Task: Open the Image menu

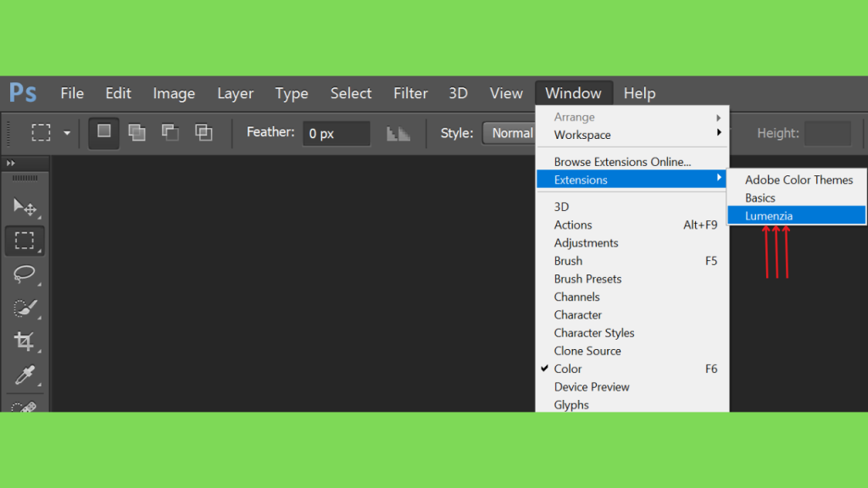Action: pyautogui.click(x=174, y=93)
